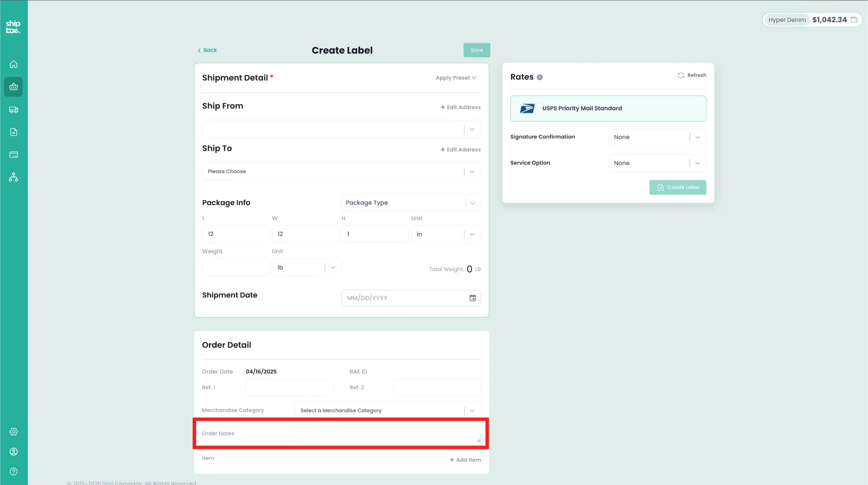Click the Save button
The width and height of the screenshot is (868, 485).
tap(477, 50)
